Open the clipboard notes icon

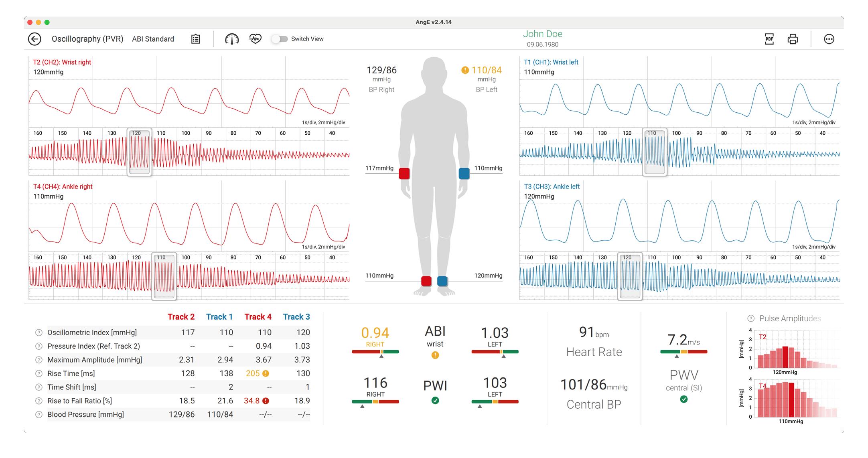pos(196,39)
